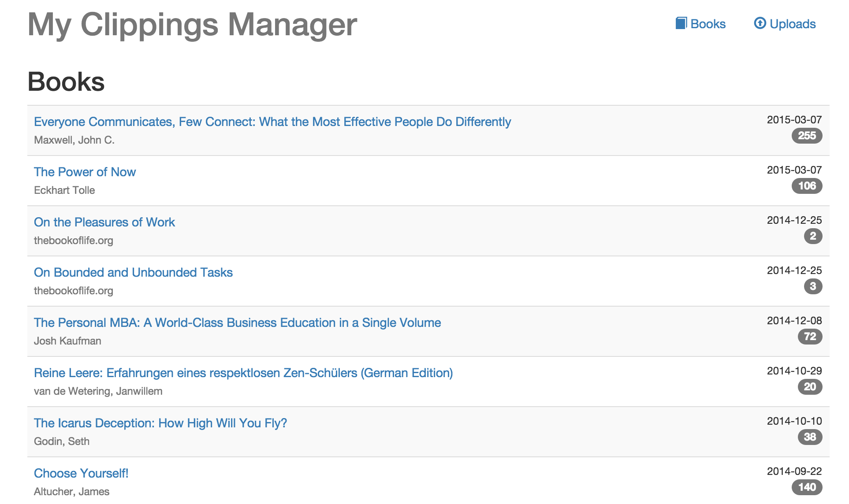Click the book icon in the navigation
849x504 pixels.
[681, 23]
